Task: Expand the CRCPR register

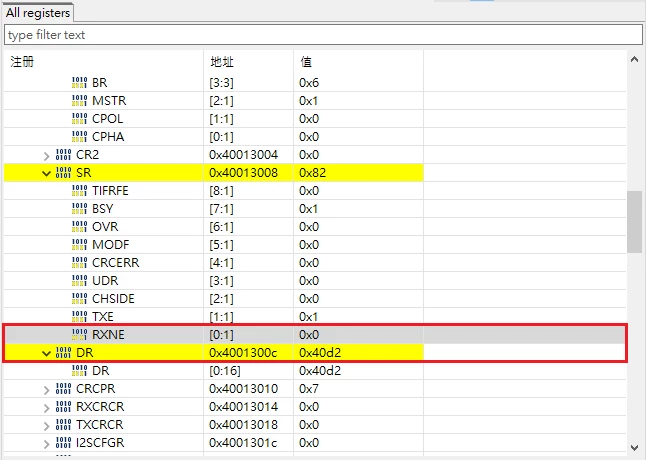Action: point(47,389)
